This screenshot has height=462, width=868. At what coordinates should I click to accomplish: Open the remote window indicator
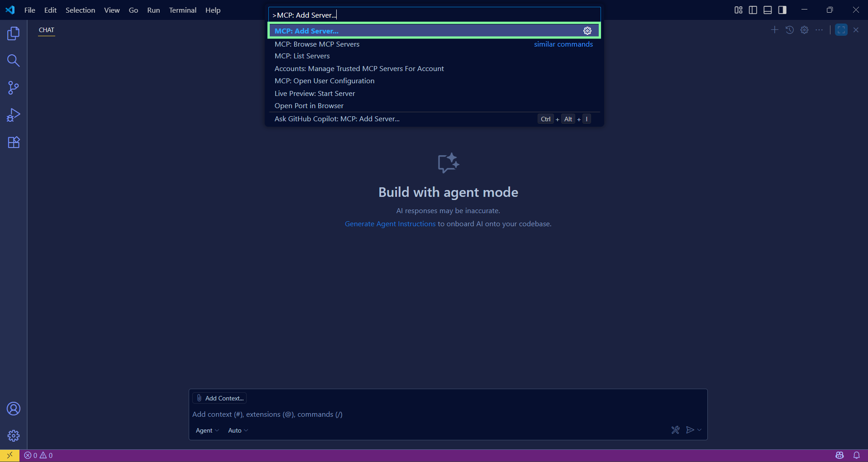tap(10, 456)
